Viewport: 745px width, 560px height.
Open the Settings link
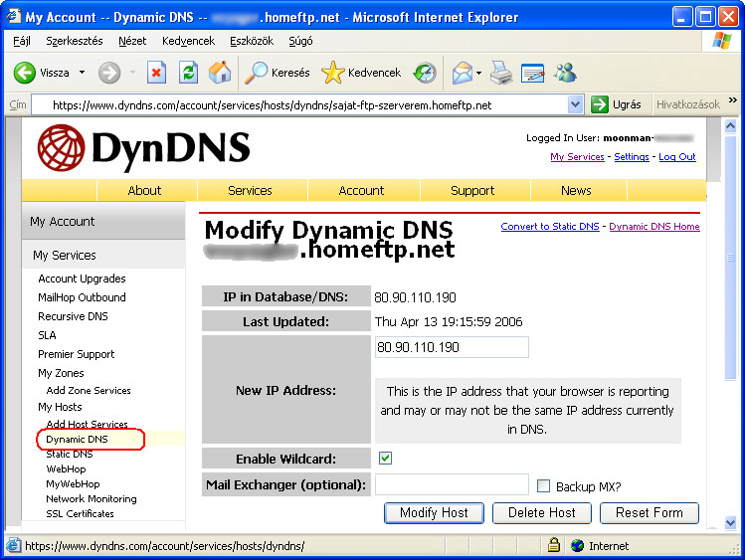pos(632,157)
